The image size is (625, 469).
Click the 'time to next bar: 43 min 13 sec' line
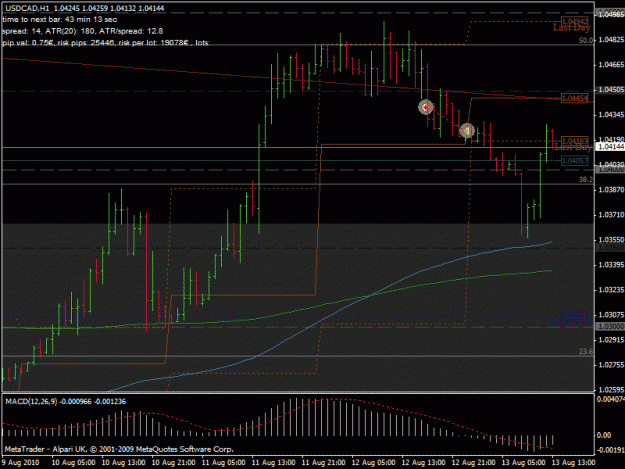tap(60, 20)
